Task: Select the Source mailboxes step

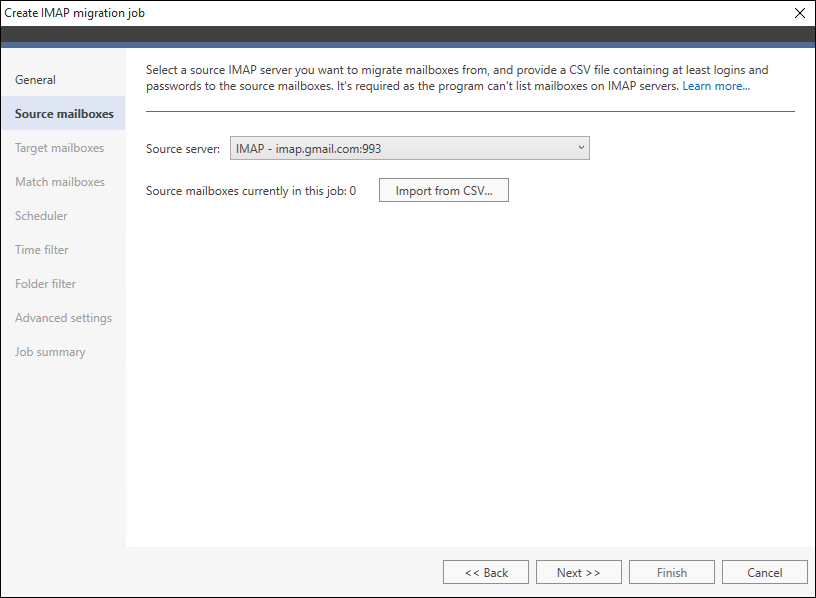Action: (x=63, y=113)
